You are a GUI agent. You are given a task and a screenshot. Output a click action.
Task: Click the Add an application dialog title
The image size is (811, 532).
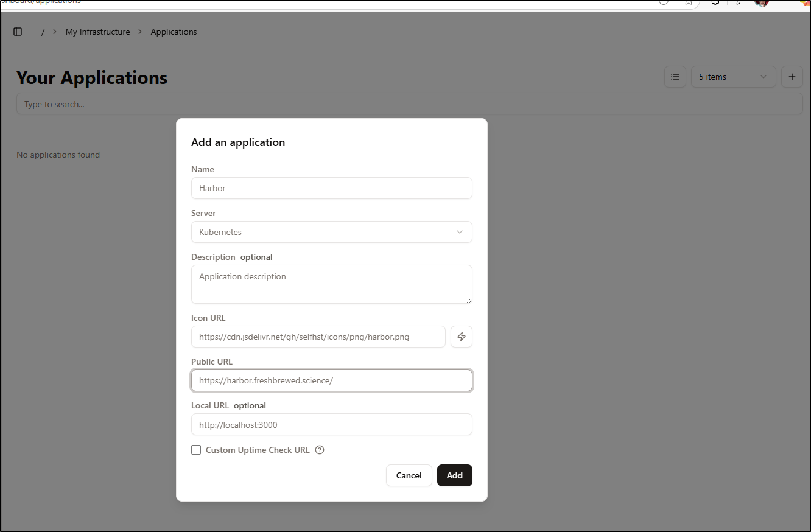tap(238, 142)
